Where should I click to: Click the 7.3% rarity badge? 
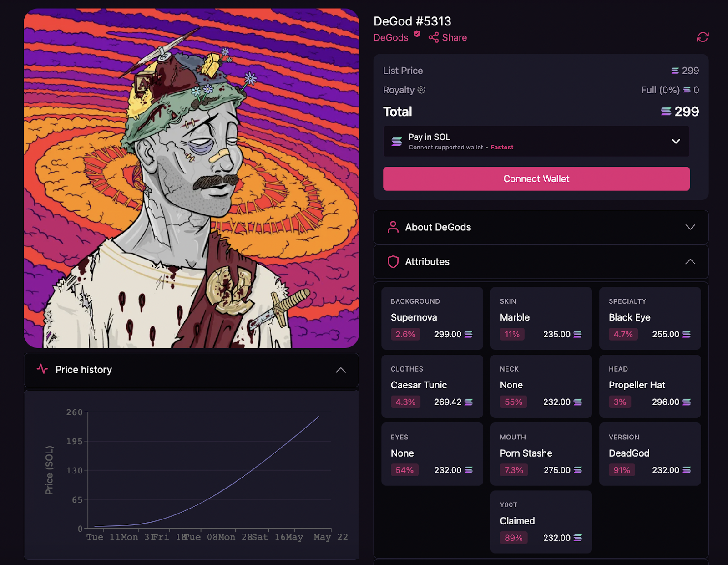coord(514,470)
